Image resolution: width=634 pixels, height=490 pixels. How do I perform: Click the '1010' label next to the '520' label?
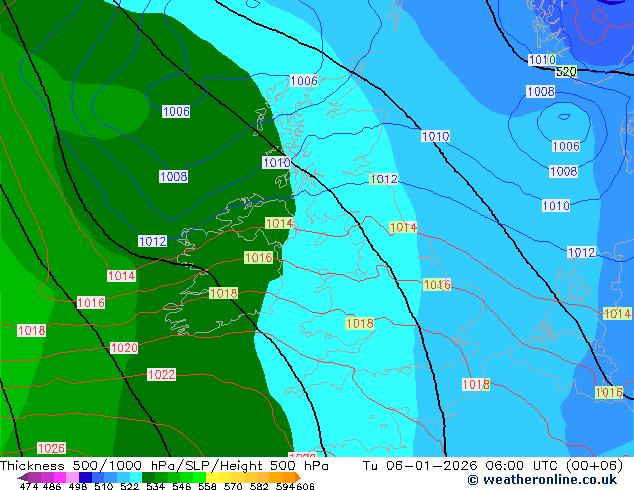[x=542, y=60]
